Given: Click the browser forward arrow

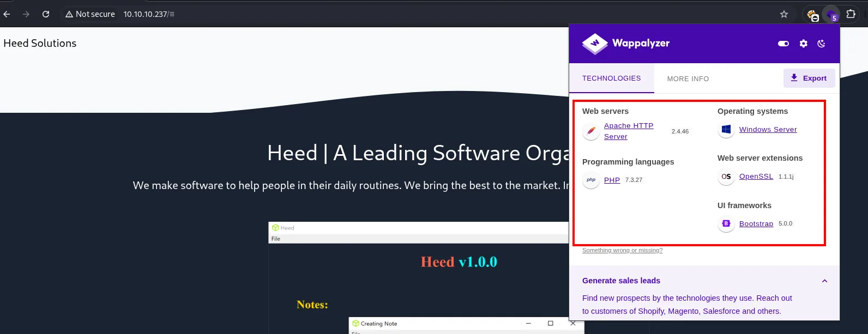Looking at the screenshot, I should pos(26,14).
